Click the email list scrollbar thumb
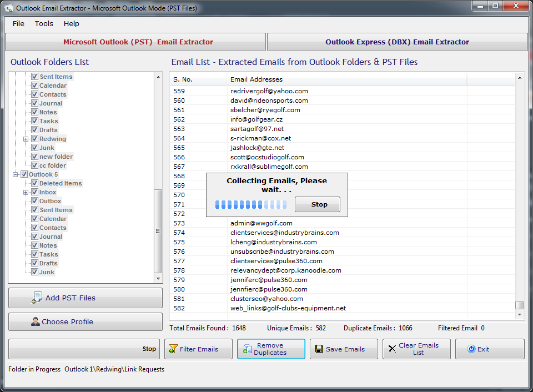The width and height of the screenshot is (533, 392). click(519, 305)
